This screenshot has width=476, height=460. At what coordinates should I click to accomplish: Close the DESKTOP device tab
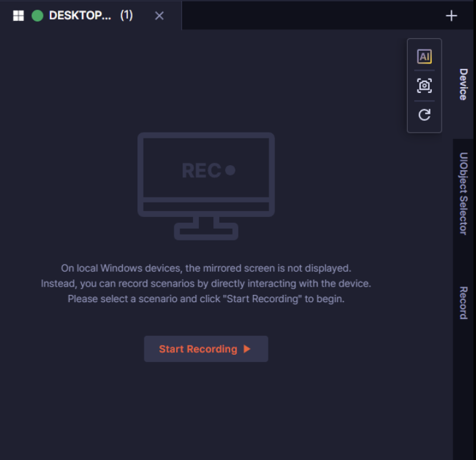tap(159, 16)
